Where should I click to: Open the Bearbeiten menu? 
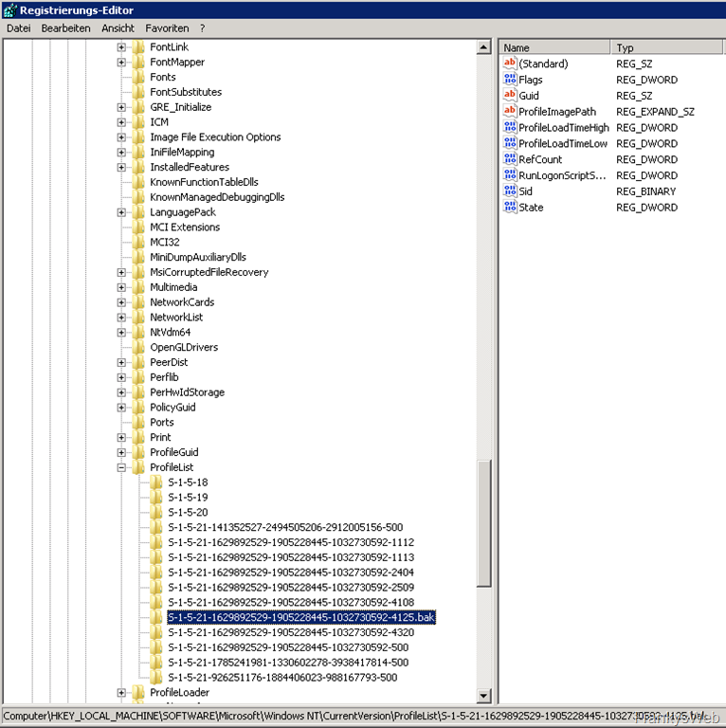click(66, 28)
